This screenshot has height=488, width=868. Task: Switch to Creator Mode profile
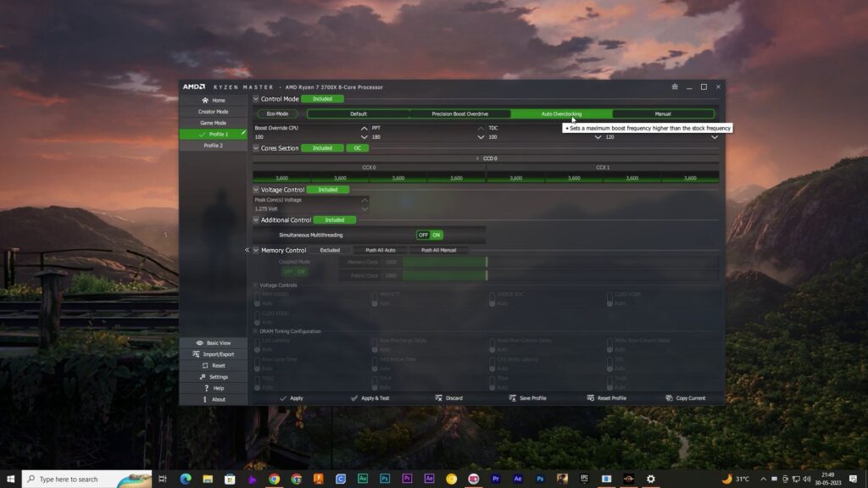tap(213, 112)
